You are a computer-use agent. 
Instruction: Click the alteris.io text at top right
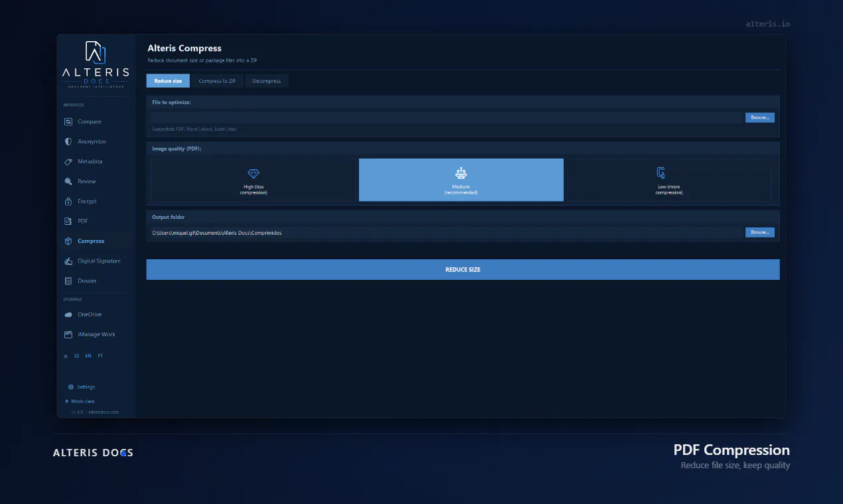tap(768, 24)
